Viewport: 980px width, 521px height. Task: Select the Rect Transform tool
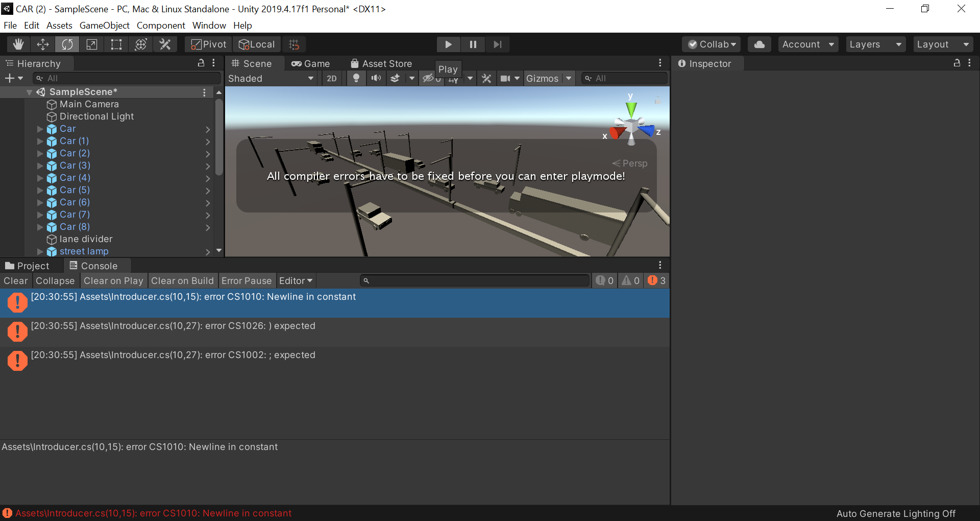click(116, 44)
